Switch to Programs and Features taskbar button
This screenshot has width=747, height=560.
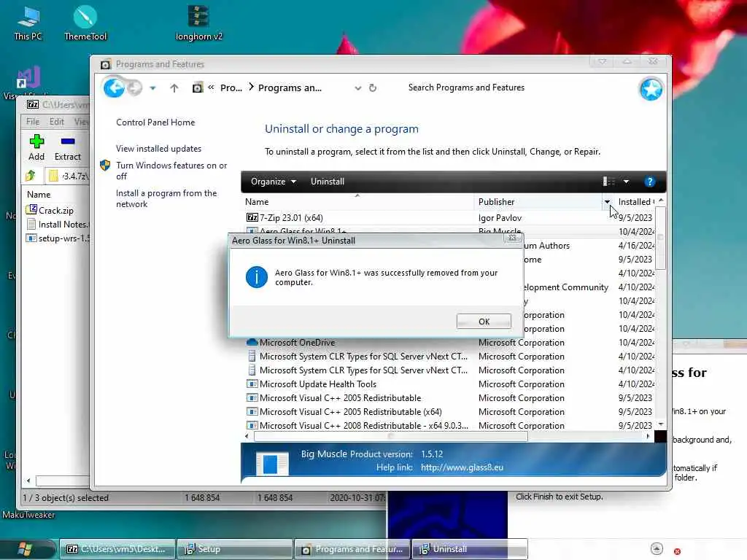tap(352, 549)
